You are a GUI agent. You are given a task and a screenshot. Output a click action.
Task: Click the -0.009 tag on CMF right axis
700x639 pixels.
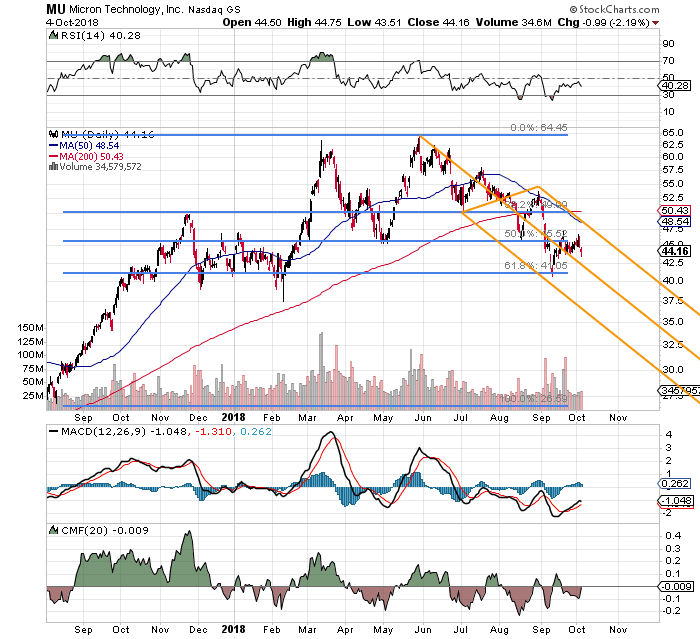click(x=677, y=586)
